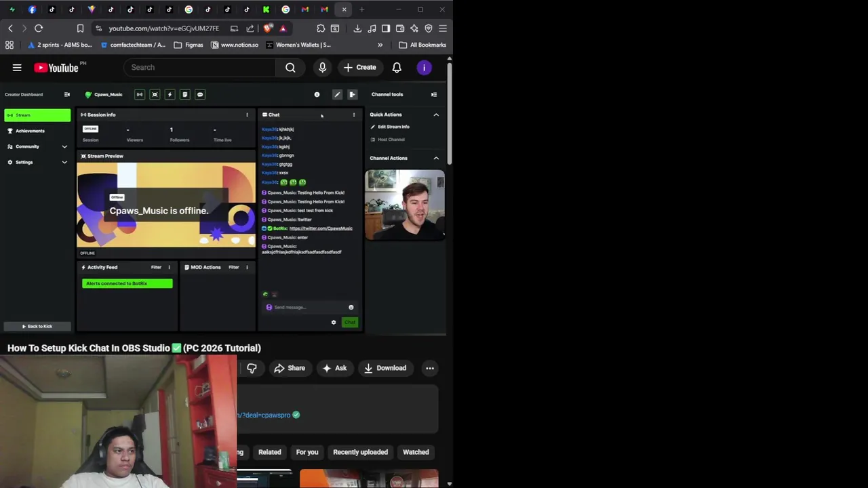The width and height of the screenshot is (868, 488).
Task: Open the music note playlist icon
Action: click(372, 28)
